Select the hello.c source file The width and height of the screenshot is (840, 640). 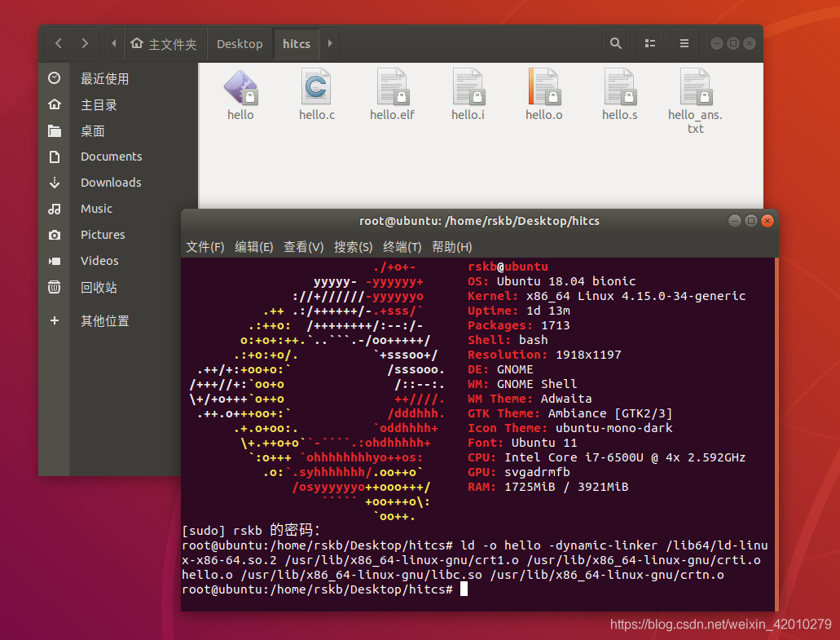(x=317, y=95)
